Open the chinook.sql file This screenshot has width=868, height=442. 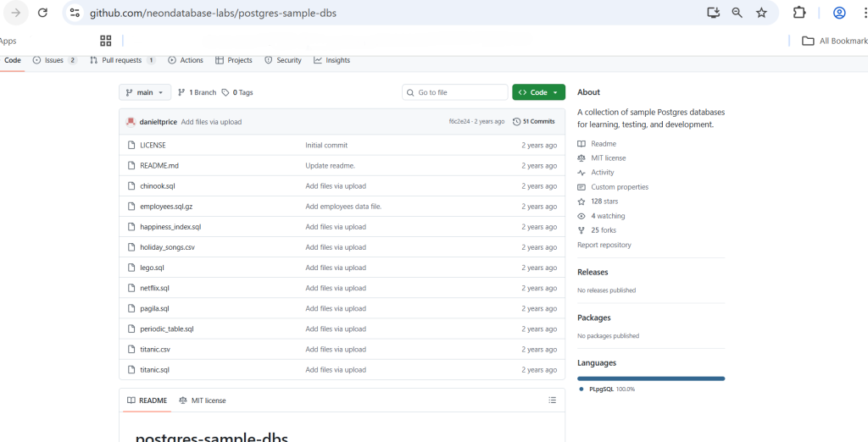[x=157, y=186]
